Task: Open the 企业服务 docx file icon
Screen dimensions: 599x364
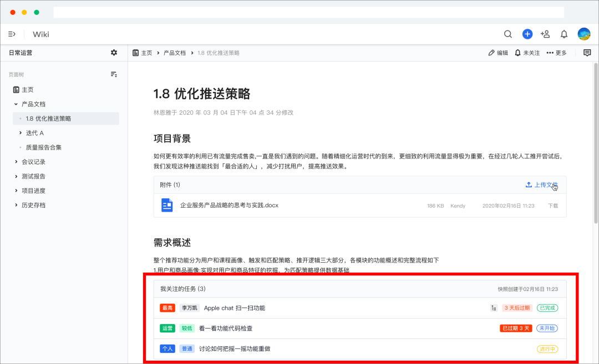Action: [167, 205]
